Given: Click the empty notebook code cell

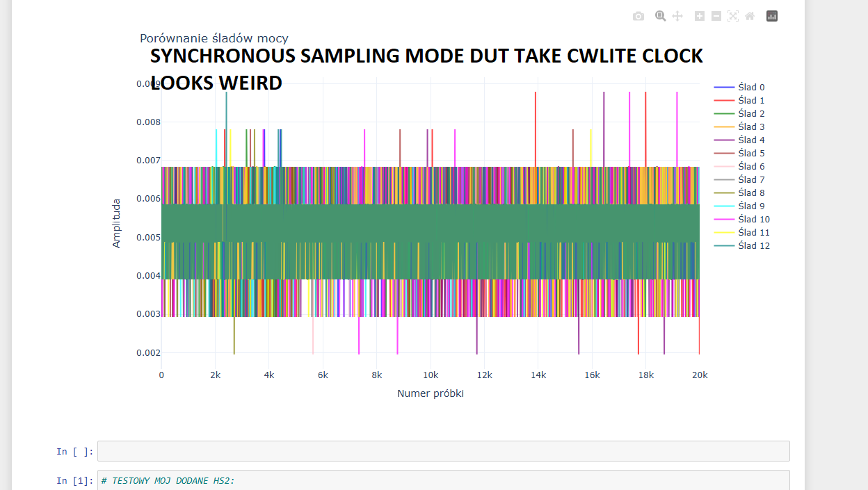Looking at the screenshot, I should tap(443, 451).
